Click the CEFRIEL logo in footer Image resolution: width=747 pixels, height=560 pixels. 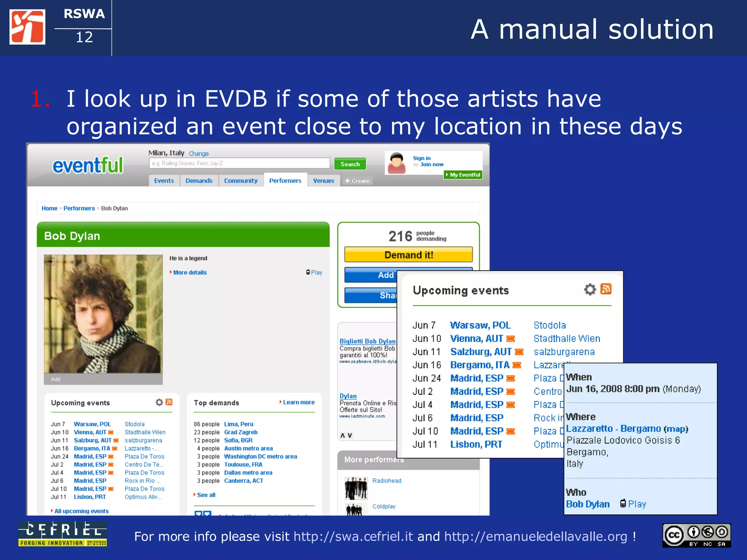pyautogui.click(x=62, y=534)
